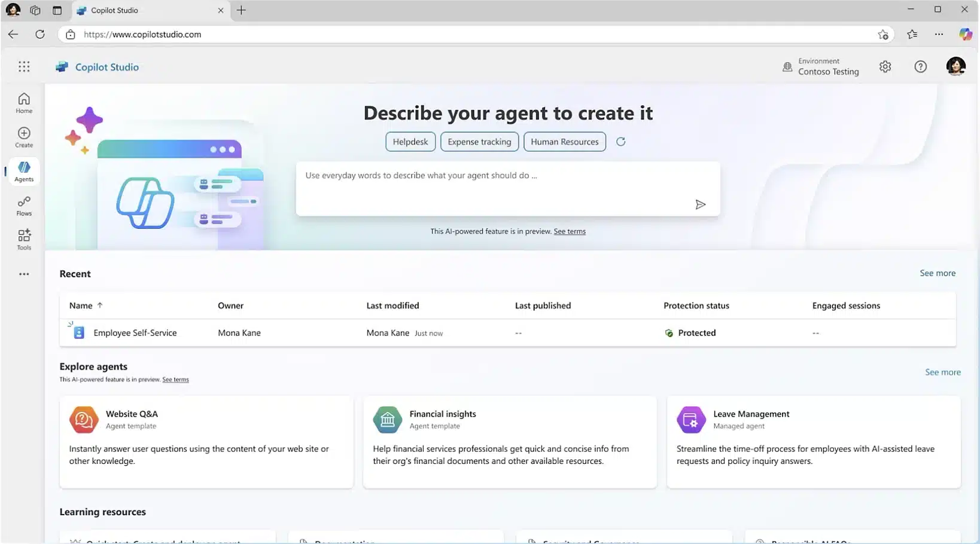Sort by Last published column header
980x544 pixels.
point(543,305)
